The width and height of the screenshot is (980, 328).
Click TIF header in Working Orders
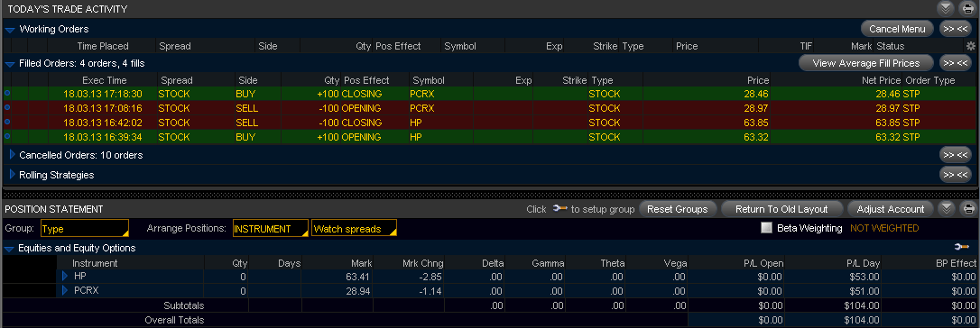806,46
